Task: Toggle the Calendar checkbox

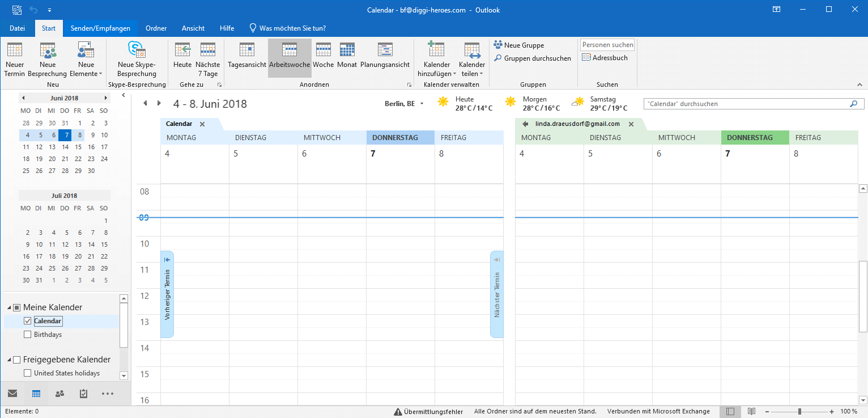Action: pos(27,321)
